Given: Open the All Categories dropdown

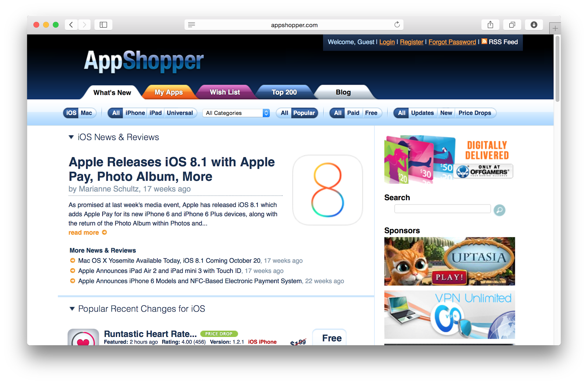Looking at the screenshot, I should point(236,113).
